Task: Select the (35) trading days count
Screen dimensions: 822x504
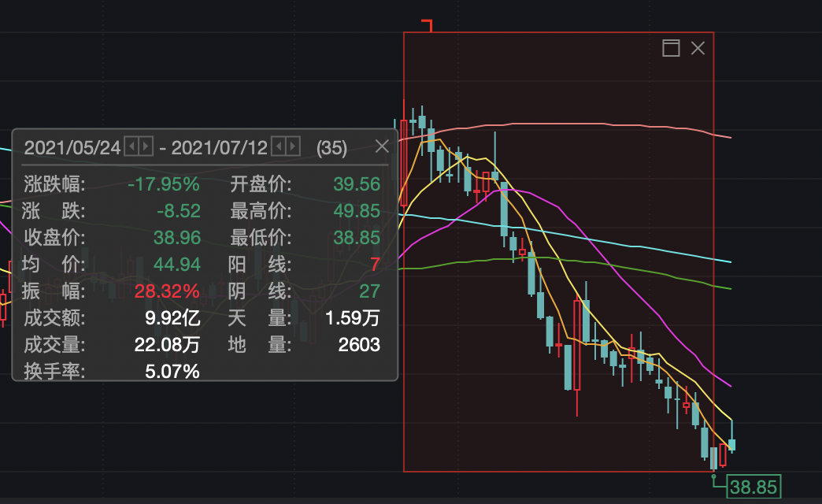Action: point(331,148)
